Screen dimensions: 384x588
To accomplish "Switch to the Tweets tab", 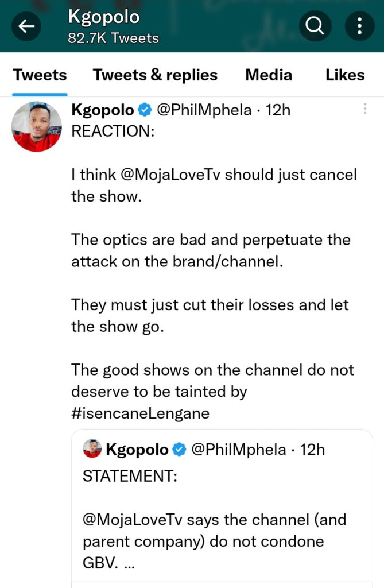I will coord(40,75).
